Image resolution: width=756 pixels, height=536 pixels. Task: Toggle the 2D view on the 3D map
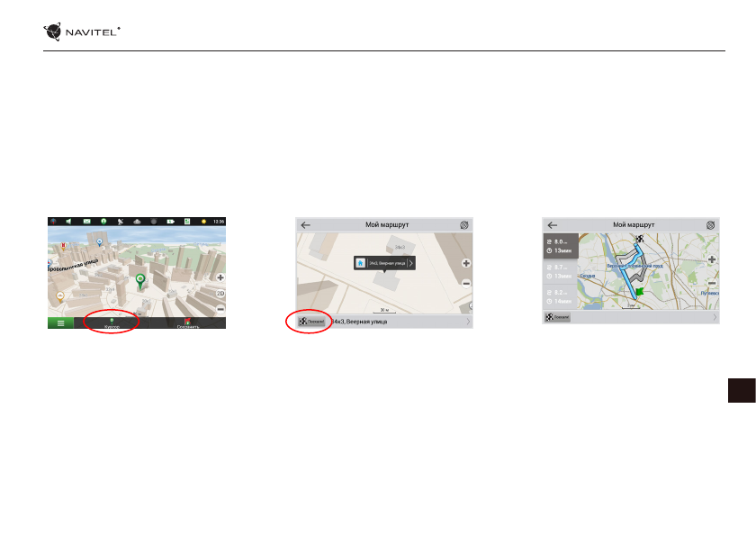[220, 294]
